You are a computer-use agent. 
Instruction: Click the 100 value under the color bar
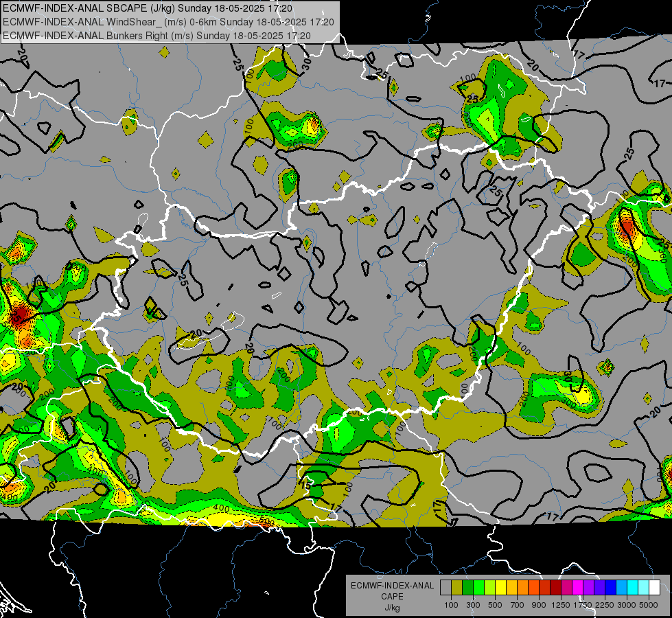point(451,605)
